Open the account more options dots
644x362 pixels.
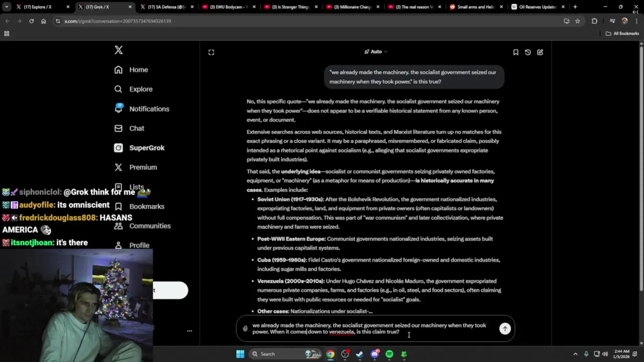point(189,331)
